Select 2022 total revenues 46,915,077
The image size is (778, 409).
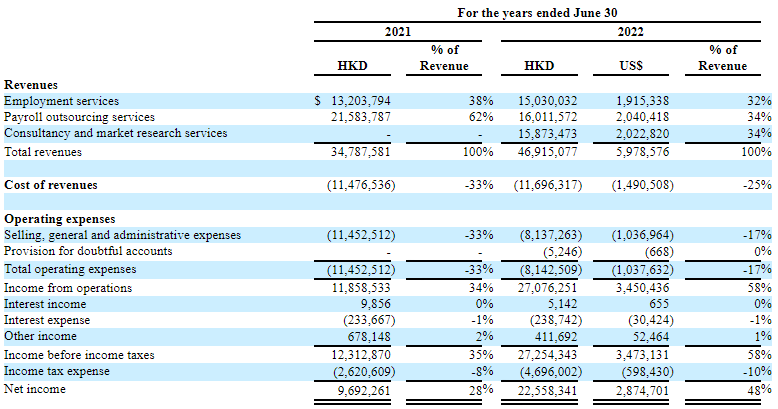tap(548, 152)
